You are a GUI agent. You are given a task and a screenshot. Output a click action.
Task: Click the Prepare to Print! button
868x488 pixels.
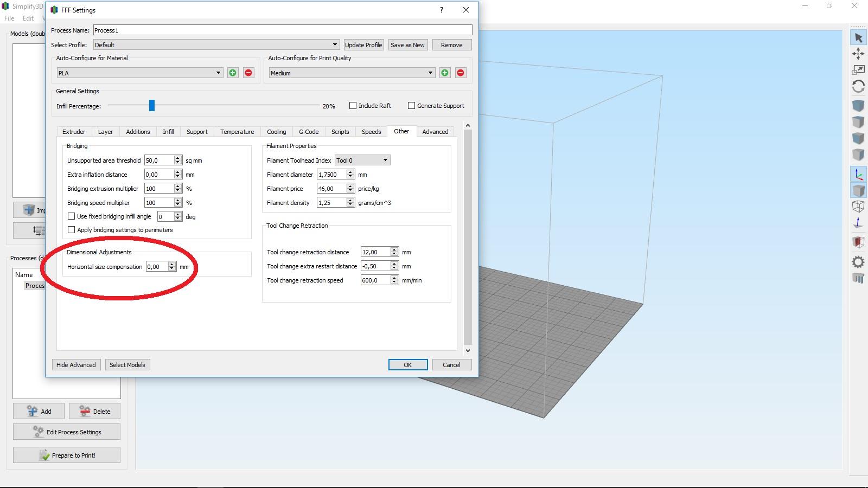click(67, 455)
